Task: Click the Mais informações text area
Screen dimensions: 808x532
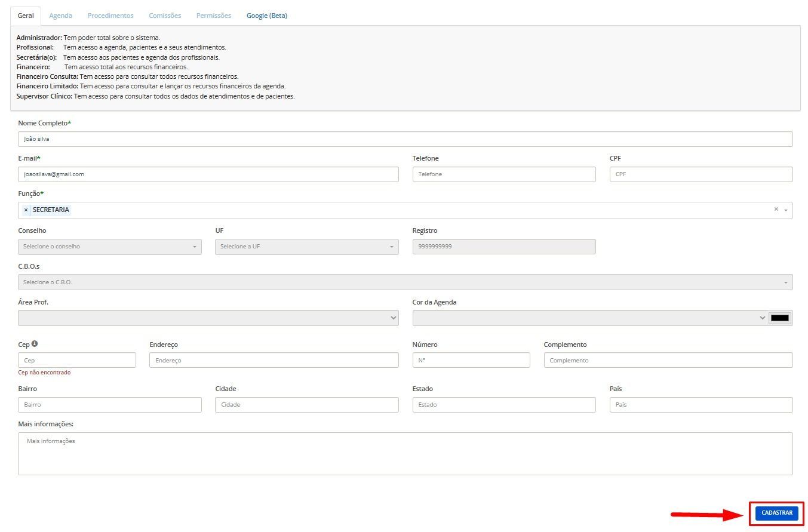Action: (x=405, y=454)
